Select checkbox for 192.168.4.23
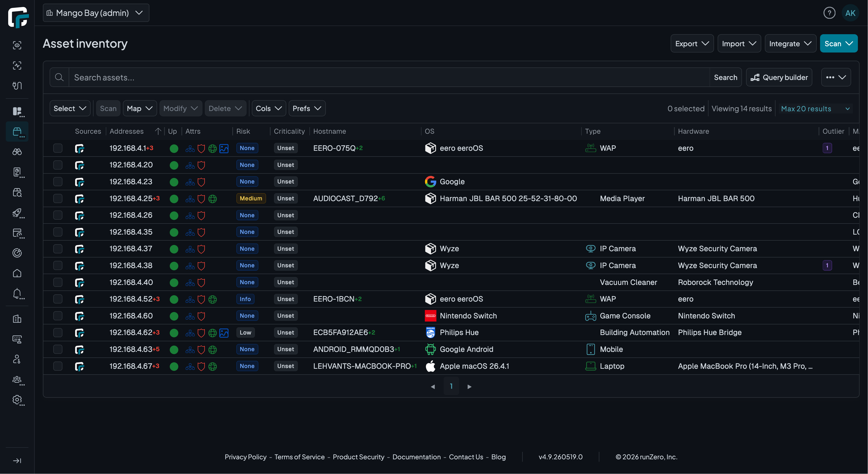868x474 pixels. 58,182
